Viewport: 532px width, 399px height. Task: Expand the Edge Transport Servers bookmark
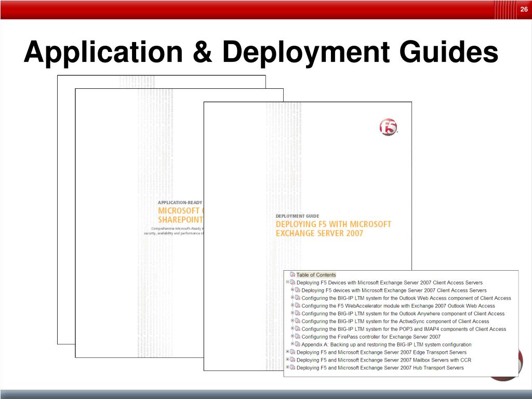click(287, 352)
